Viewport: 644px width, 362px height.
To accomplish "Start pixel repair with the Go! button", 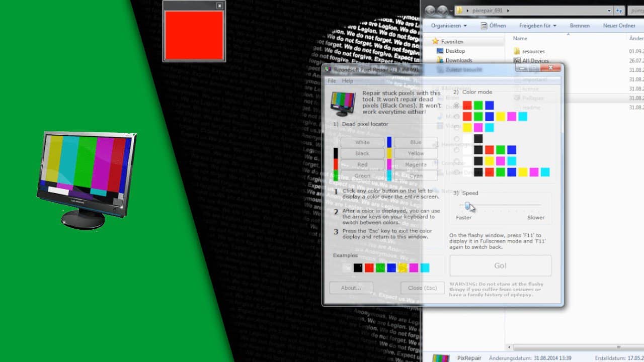I will click(x=500, y=265).
